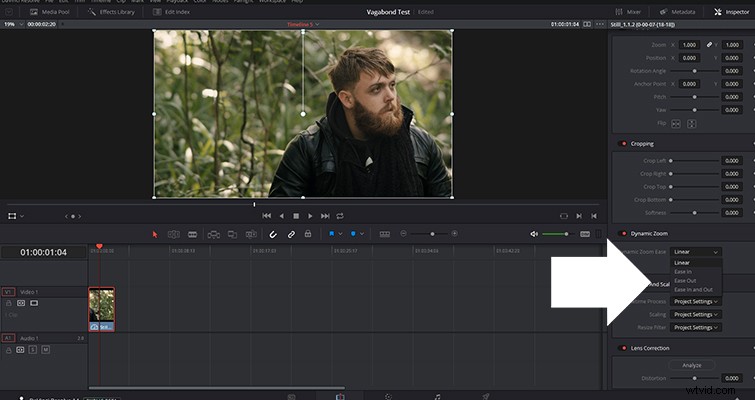Open the Effects Library panel tab
This screenshot has width=755, height=400.
coord(111,12)
